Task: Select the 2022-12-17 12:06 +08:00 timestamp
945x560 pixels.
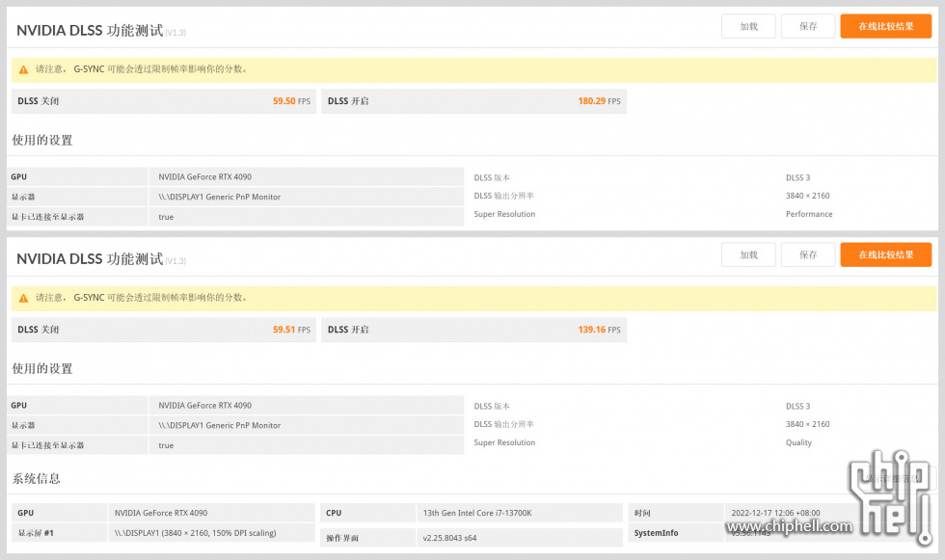Action: [x=775, y=513]
